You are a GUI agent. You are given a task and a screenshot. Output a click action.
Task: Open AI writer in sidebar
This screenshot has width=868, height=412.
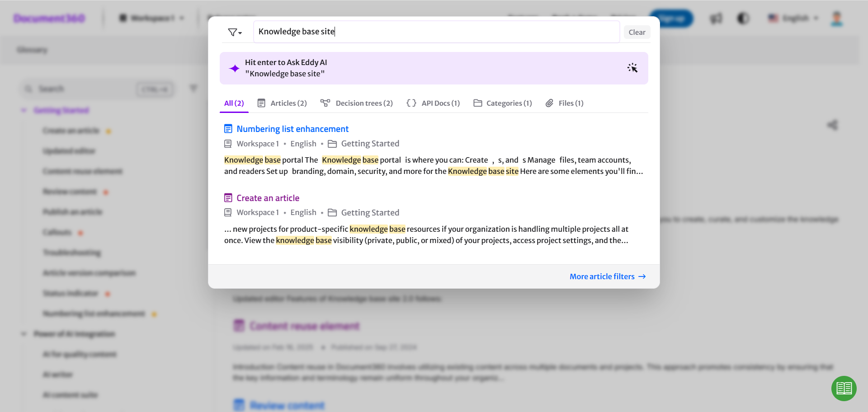coord(57,375)
